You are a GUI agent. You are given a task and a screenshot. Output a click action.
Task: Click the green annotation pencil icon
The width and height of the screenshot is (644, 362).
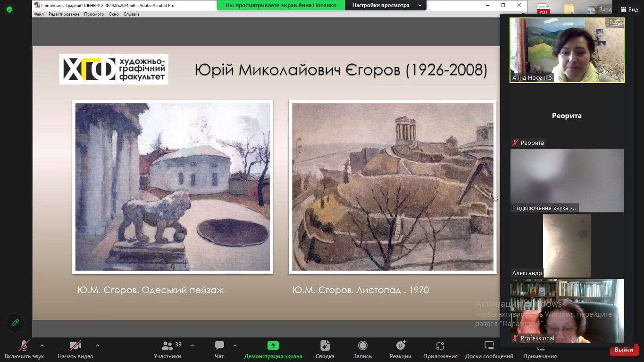click(15, 323)
